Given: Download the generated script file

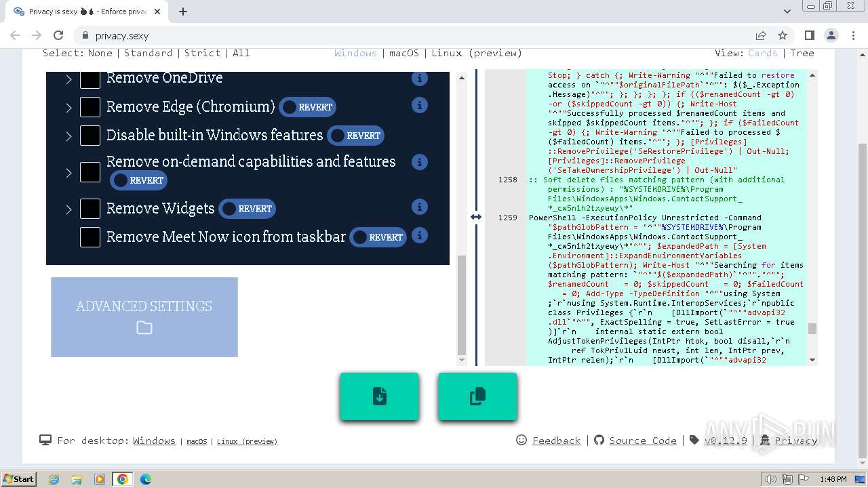Looking at the screenshot, I should coord(380,396).
